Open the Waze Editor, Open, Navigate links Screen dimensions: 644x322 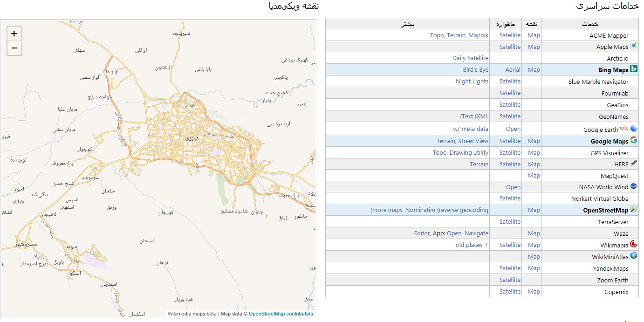(x=451, y=233)
